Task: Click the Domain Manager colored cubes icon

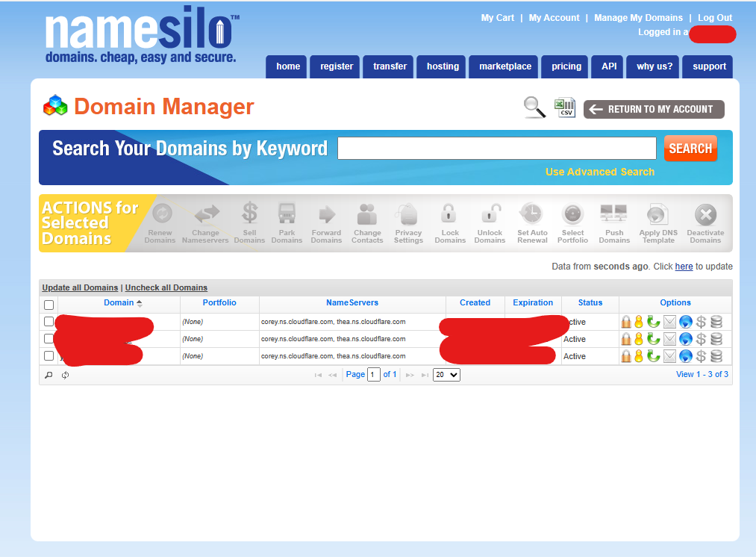Action: (x=55, y=105)
